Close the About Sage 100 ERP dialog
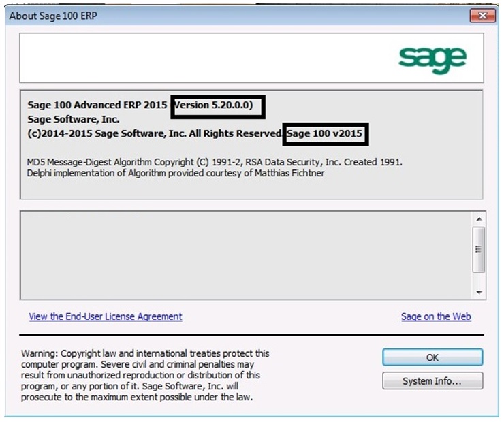This screenshot has height=422, width=504. coord(482,16)
